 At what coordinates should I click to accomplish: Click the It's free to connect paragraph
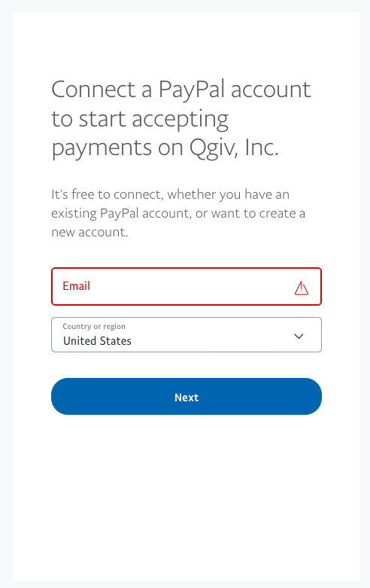tap(178, 213)
